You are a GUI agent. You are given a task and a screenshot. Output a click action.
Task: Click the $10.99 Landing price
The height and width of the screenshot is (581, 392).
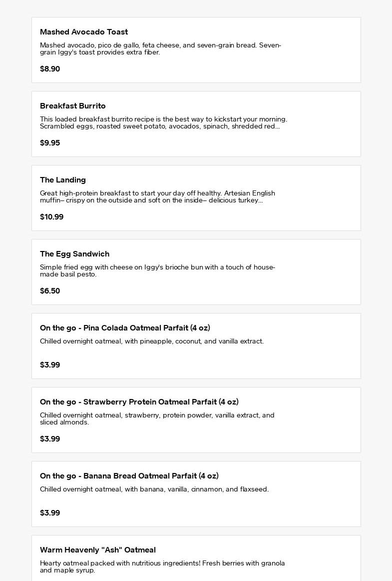point(51,217)
